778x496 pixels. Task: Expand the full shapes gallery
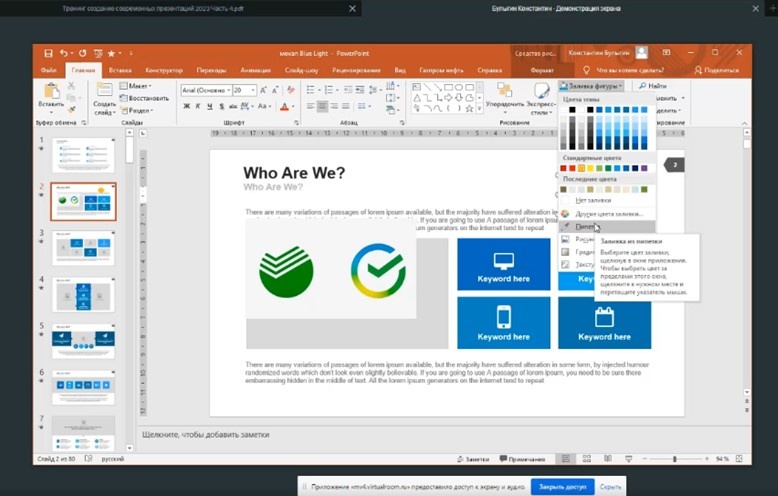tap(479, 109)
